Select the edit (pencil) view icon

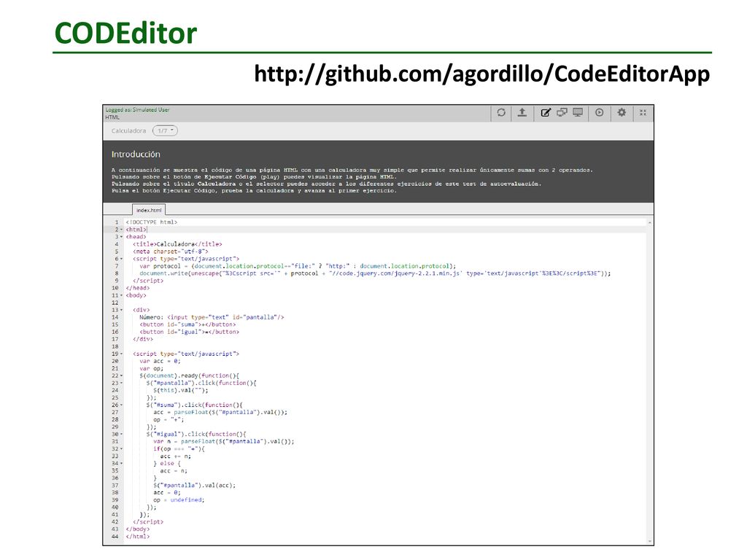pyautogui.click(x=546, y=113)
